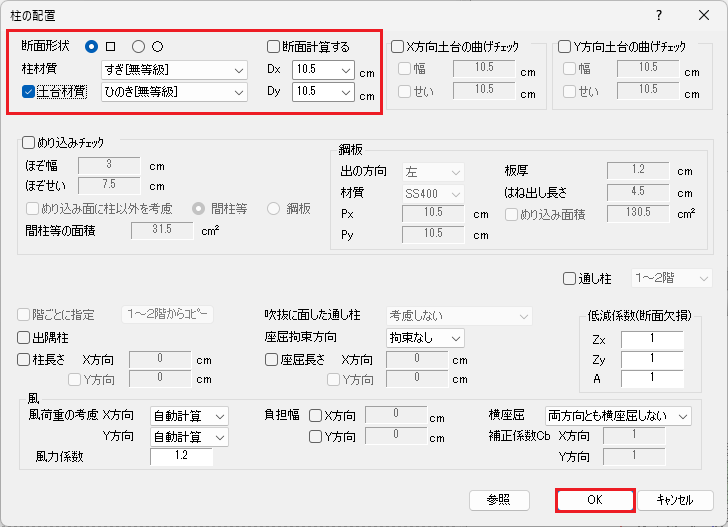
Task: Open the 座屈拘束方向 dropdown
Action: (x=425, y=338)
